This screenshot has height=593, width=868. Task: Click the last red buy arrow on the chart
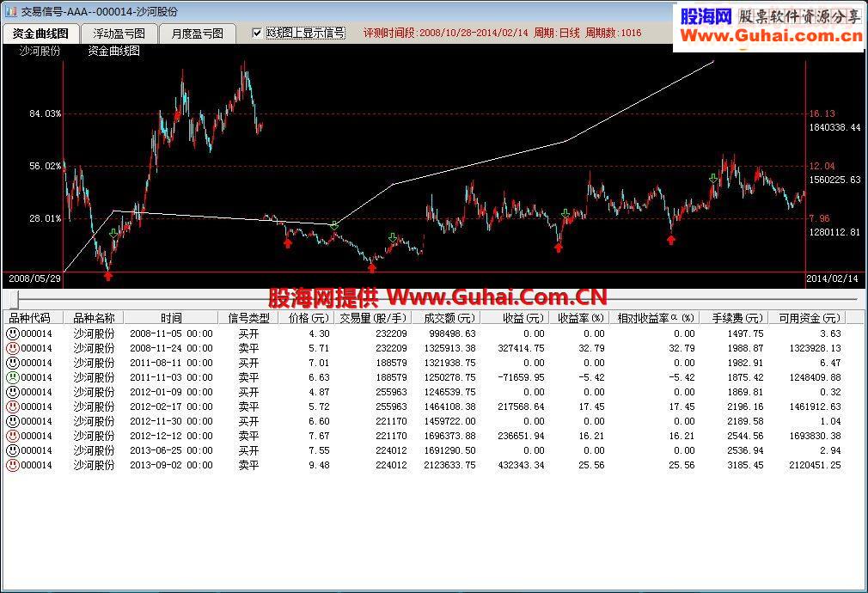pyautogui.click(x=671, y=240)
